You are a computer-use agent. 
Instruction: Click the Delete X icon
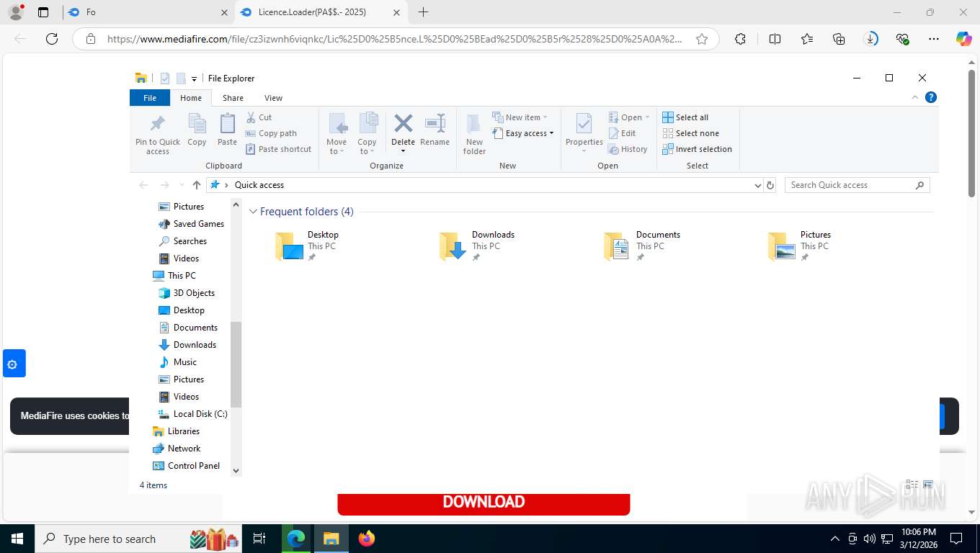(404, 123)
